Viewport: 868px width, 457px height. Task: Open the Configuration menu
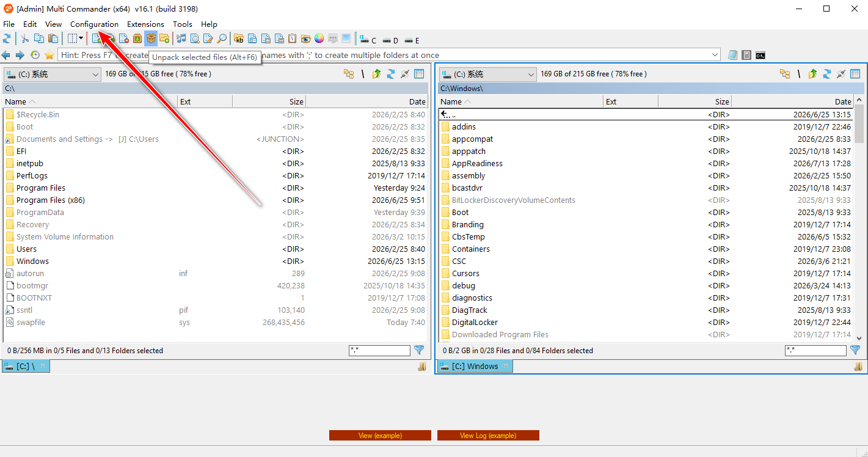point(94,24)
